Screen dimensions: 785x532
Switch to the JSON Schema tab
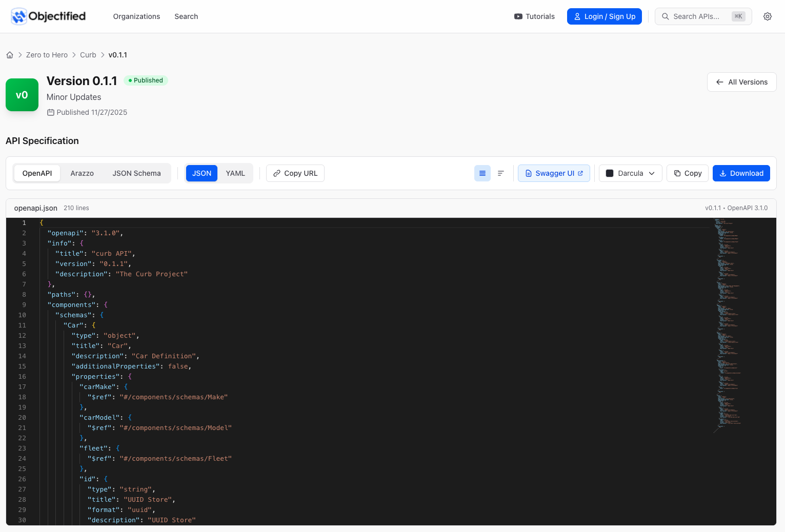(136, 173)
